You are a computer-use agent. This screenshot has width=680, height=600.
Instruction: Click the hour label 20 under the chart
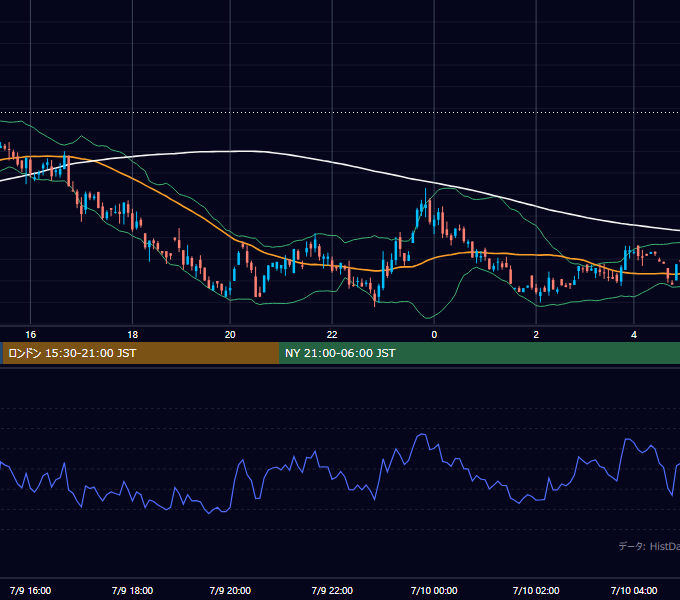pos(230,335)
